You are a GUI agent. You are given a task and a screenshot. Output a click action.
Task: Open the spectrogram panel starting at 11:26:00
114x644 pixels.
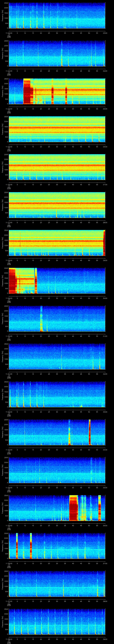[x=57, y=167]
